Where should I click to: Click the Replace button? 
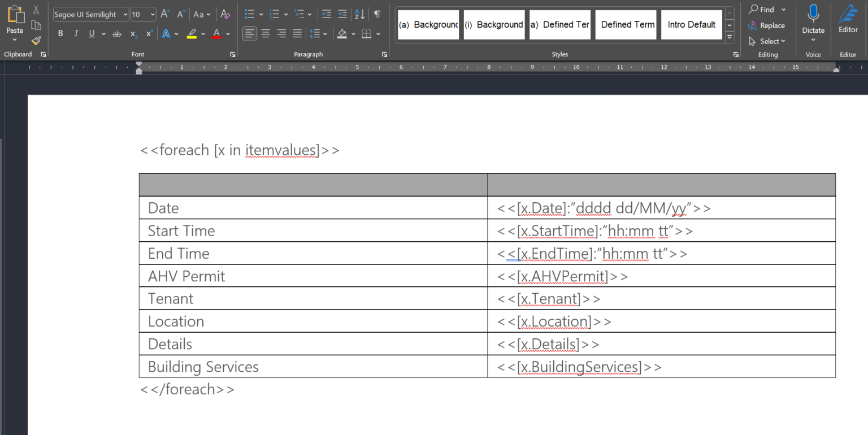click(x=766, y=25)
